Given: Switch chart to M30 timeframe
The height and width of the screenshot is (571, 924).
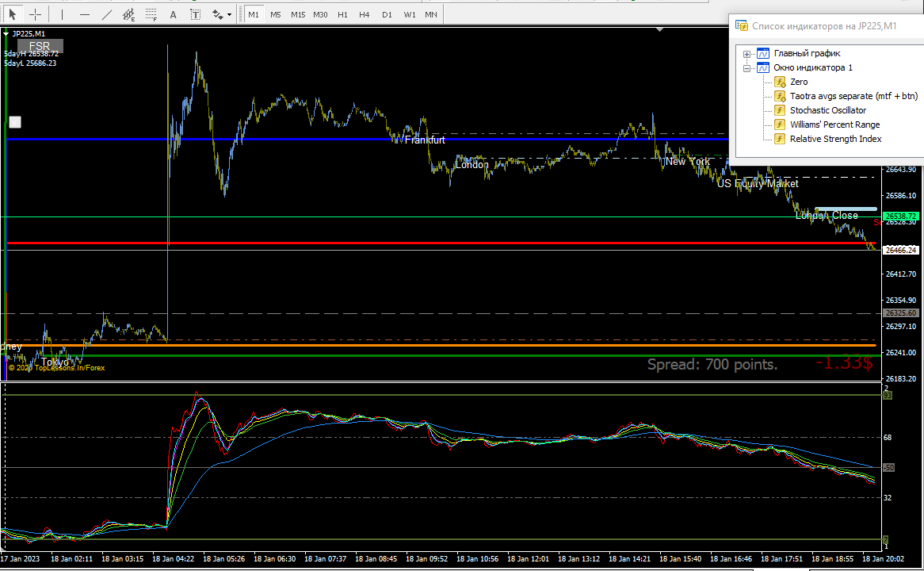Looking at the screenshot, I should pyautogui.click(x=320, y=14).
